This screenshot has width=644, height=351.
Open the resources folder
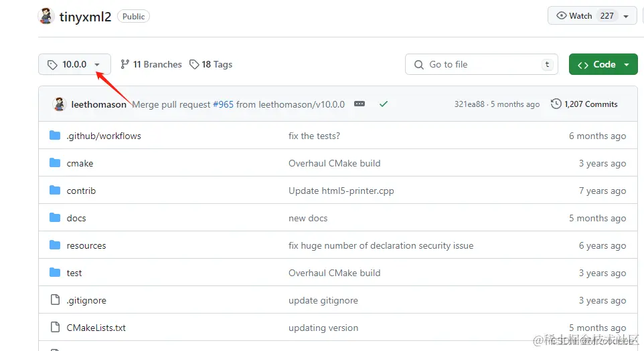(x=86, y=245)
